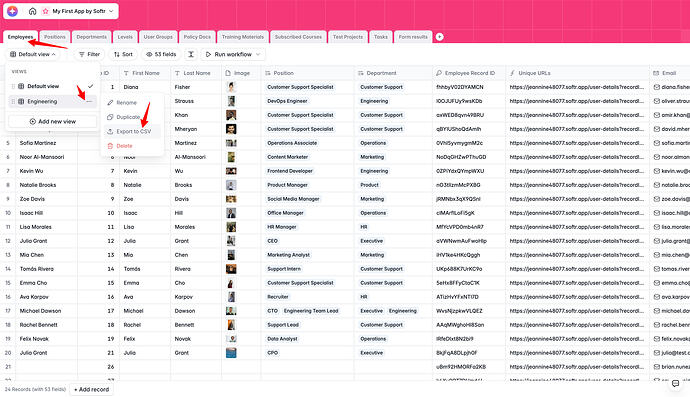The width and height of the screenshot is (690, 397).
Task: Click the Softr logo icon
Action: [12, 11]
